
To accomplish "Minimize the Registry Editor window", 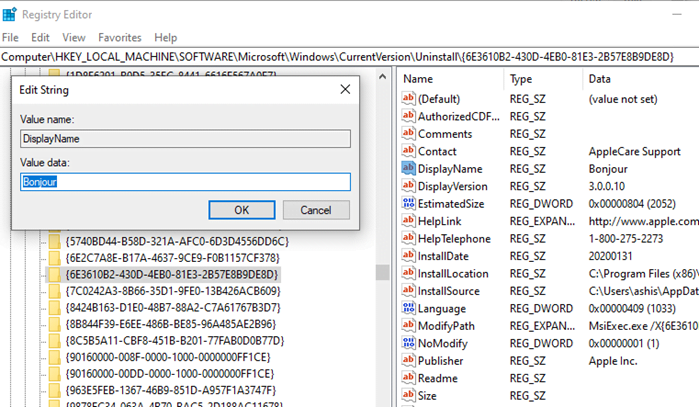I will (677, 14).
